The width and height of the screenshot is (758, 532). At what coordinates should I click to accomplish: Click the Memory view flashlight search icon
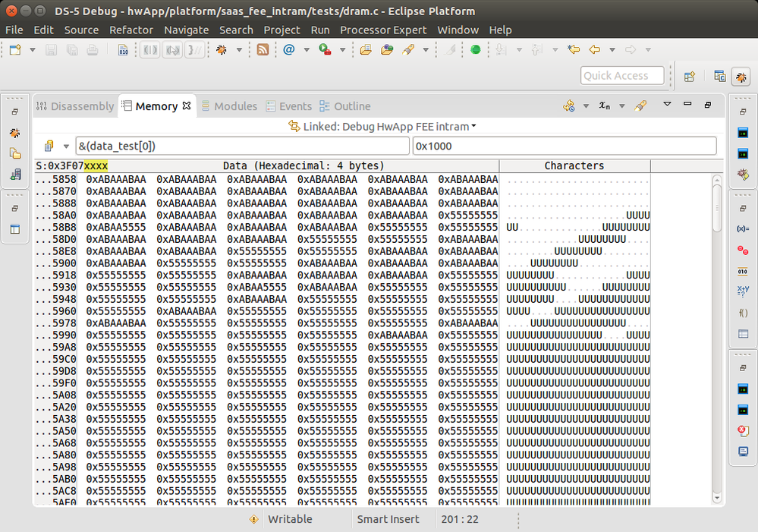640,105
